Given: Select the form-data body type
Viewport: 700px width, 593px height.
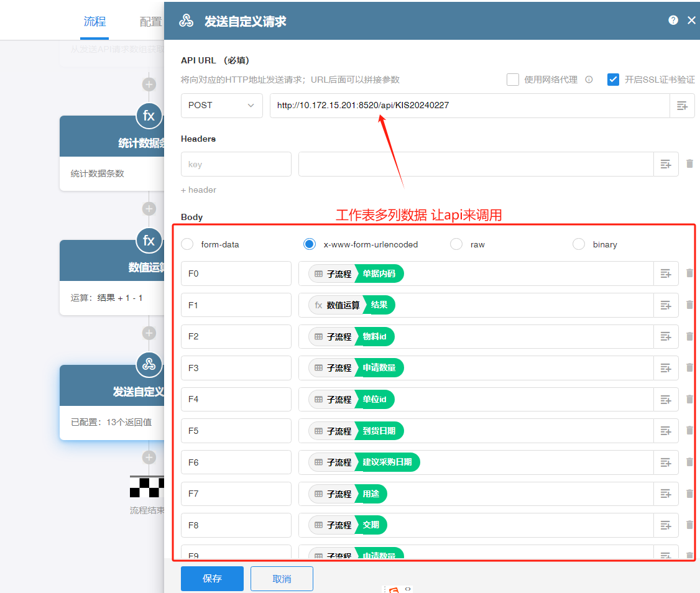Looking at the screenshot, I should 187,244.
